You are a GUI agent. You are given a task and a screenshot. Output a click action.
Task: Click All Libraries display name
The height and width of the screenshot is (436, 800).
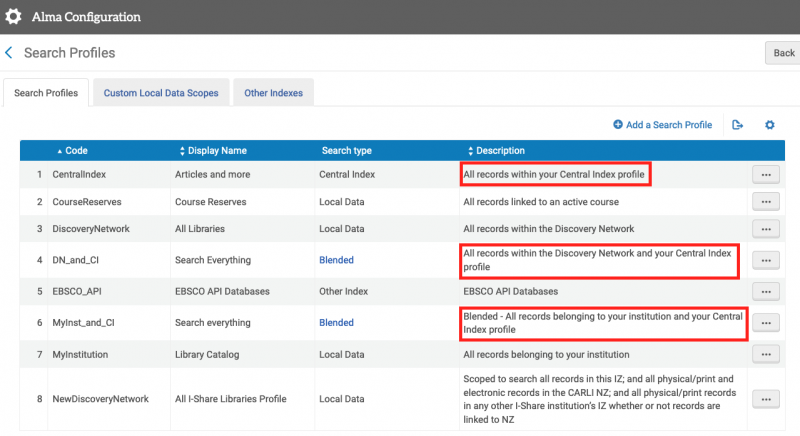(x=199, y=229)
